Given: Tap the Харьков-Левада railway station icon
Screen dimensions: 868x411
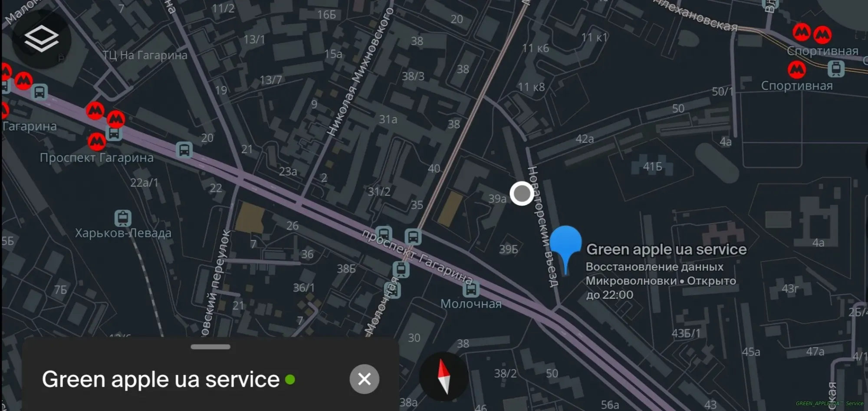Looking at the screenshot, I should pyautogui.click(x=123, y=218).
